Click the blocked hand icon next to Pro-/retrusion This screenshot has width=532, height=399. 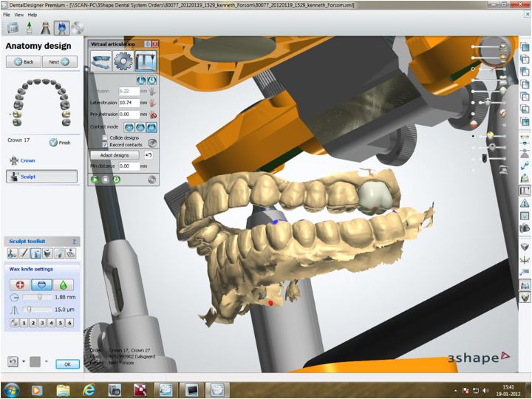tap(153, 115)
